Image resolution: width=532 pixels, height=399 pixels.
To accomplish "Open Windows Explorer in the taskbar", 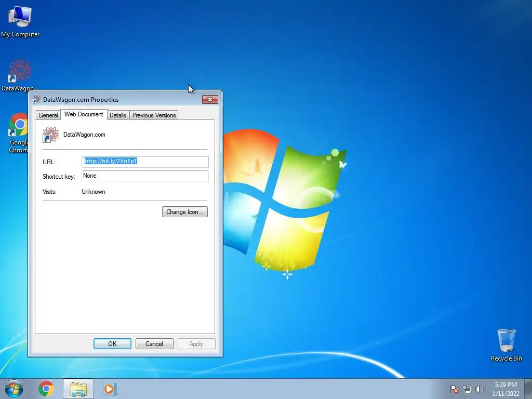I will pyautogui.click(x=78, y=389).
